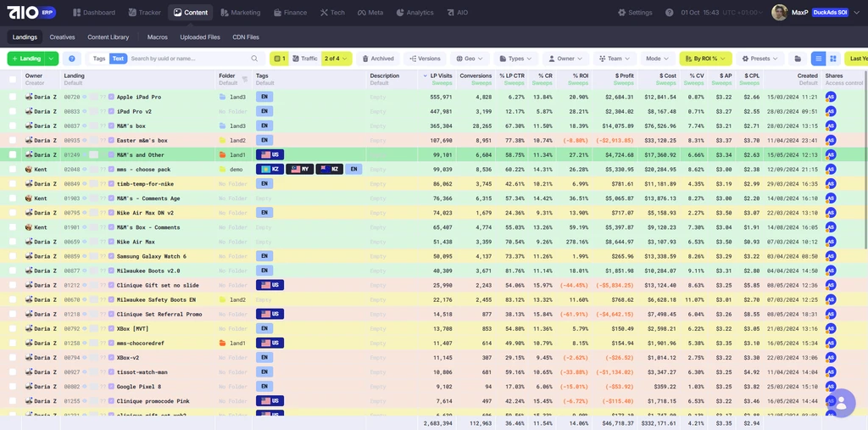The width and height of the screenshot is (868, 430).
Task: Open the Team filter dropdown
Action: click(615, 59)
